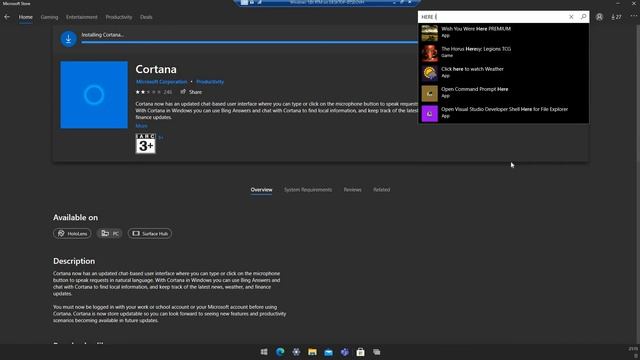640x360 pixels.
Task: Click the Surface Hub availability chip
Action: [150, 233]
